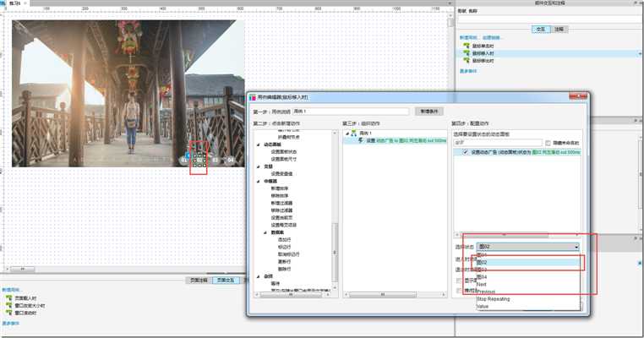Collapse the 动态面板 tree group
Image resolution: width=644 pixels, height=338 pixels.
tap(259, 144)
